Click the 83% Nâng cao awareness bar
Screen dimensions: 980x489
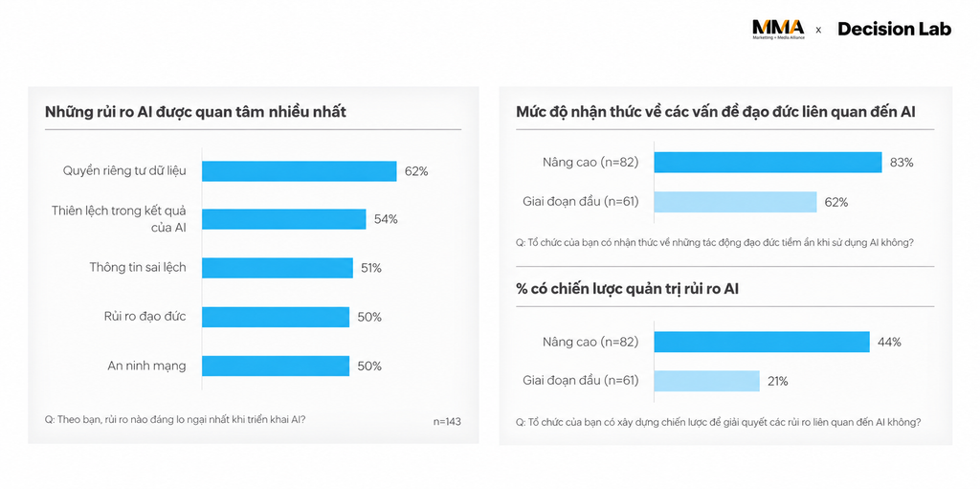(x=768, y=163)
